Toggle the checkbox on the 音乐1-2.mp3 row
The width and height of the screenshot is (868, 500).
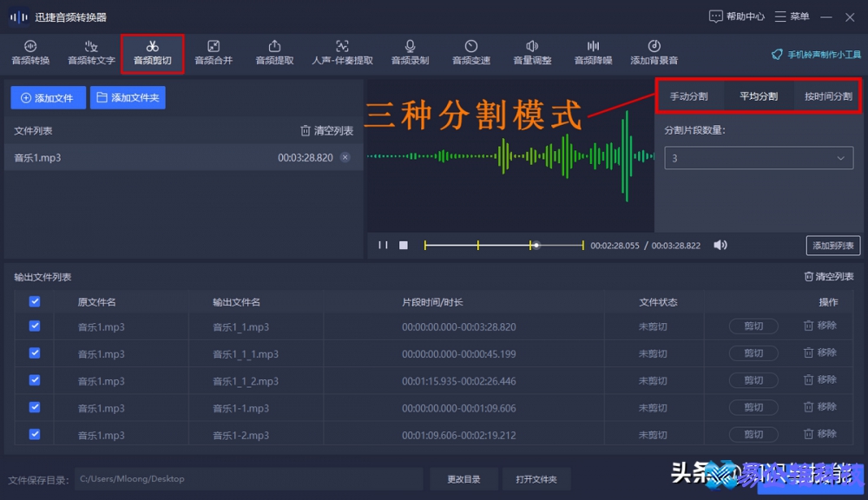point(35,433)
